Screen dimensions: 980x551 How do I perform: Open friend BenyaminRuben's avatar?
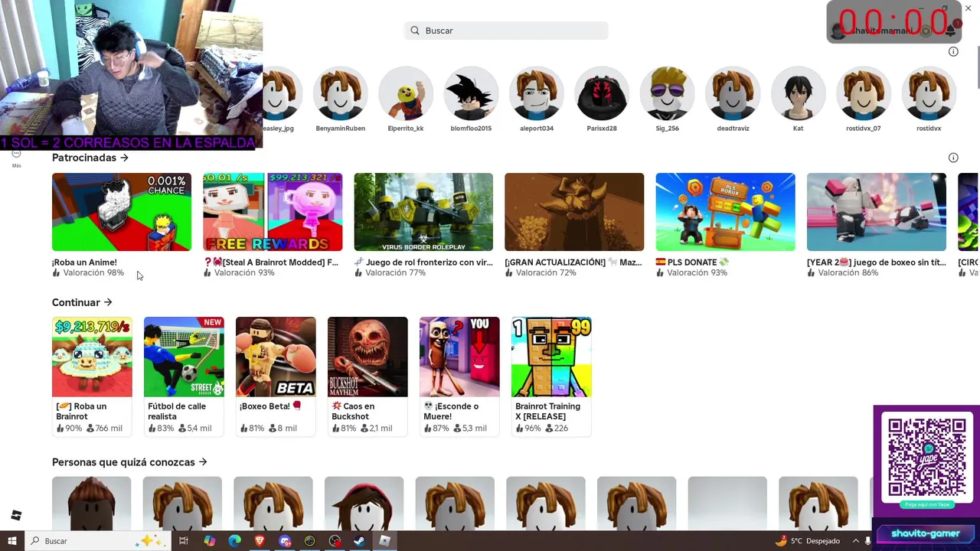(340, 93)
